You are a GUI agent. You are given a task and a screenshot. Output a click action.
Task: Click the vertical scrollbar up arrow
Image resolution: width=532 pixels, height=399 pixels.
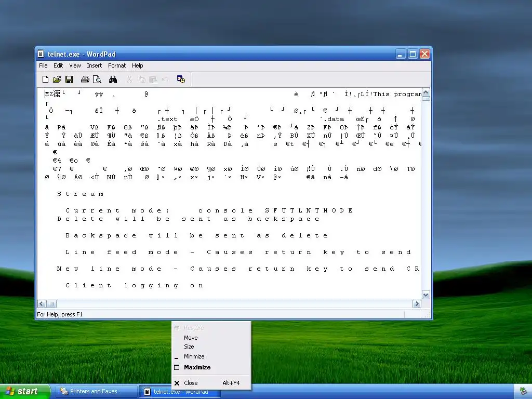426,92
